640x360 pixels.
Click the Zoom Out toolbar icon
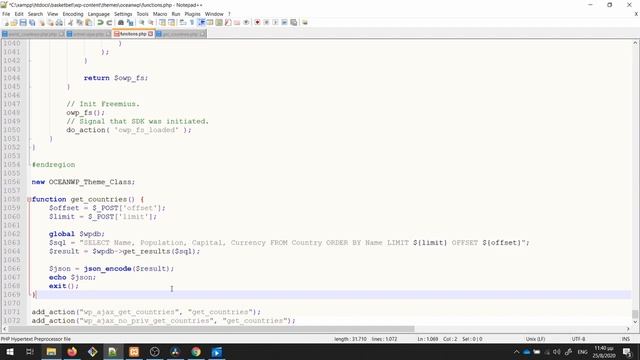point(151,22)
